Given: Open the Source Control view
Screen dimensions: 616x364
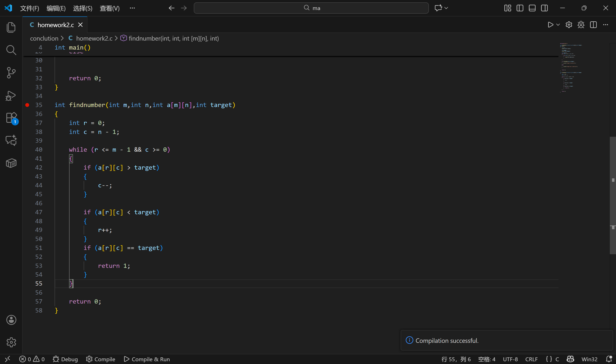Looking at the screenshot, I should tap(11, 73).
